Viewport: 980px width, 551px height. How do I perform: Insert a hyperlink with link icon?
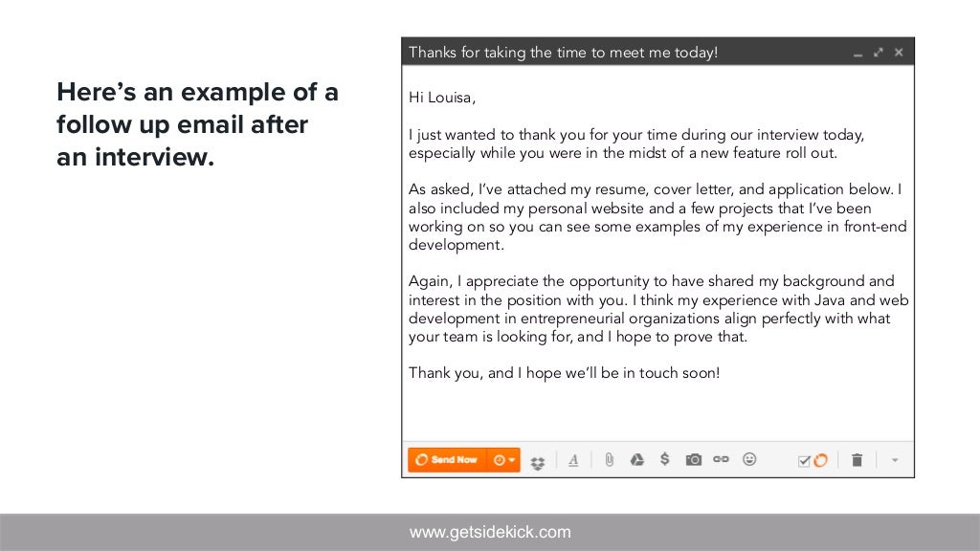coord(721,459)
